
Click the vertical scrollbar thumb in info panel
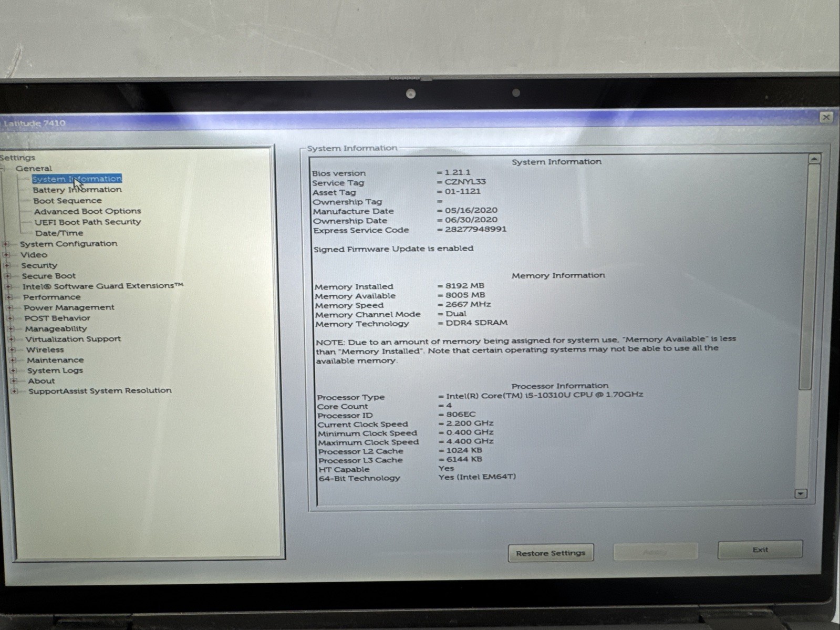[x=808, y=277]
